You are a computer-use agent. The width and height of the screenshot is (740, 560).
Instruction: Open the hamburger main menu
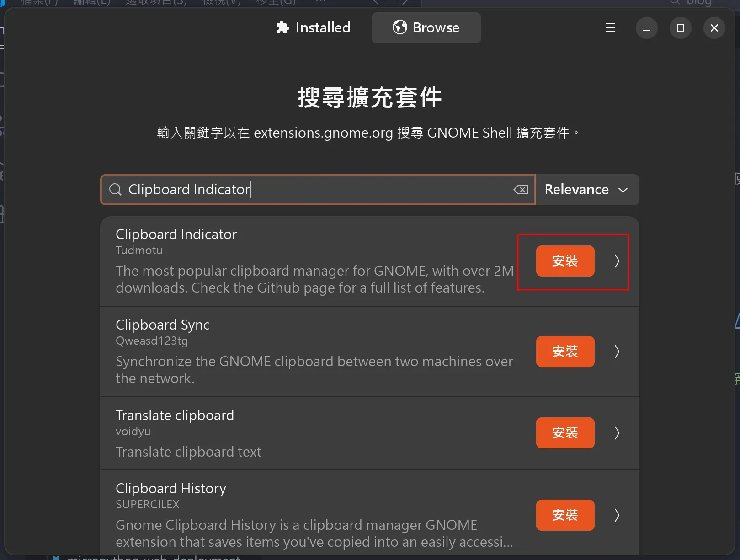(610, 28)
